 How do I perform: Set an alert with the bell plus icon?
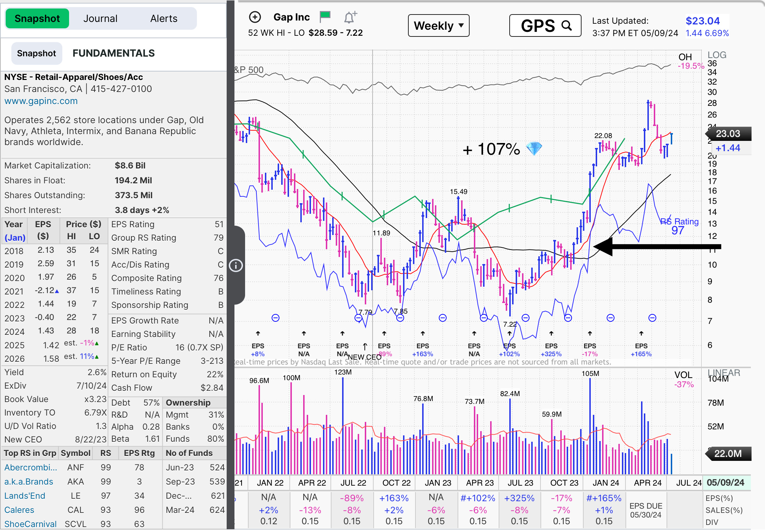(350, 17)
